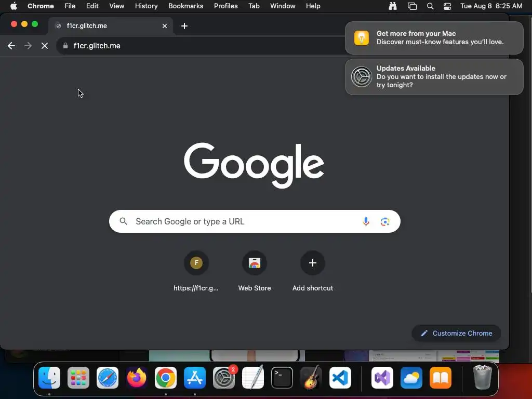Open the Tab menu

[254, 6]
